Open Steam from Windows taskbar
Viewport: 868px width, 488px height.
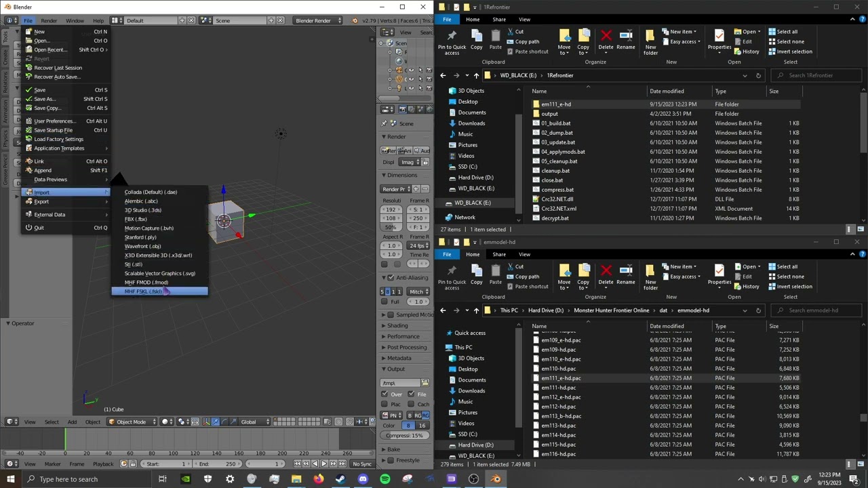click(x=340, y=479)
